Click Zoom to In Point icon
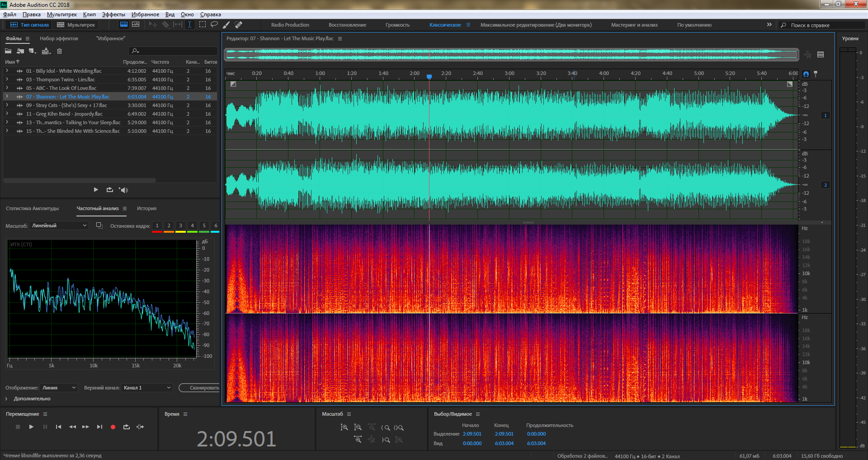Viewport: 868px width, 460px height. point(385,427)
